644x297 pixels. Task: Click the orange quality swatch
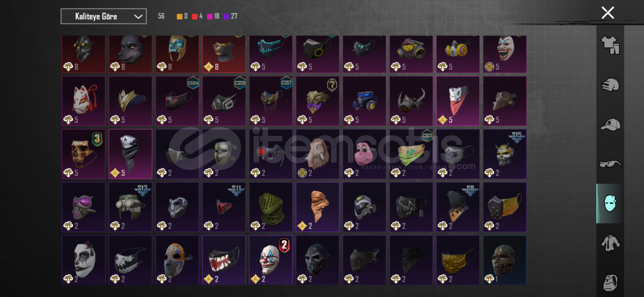click(x=180, y=16)
